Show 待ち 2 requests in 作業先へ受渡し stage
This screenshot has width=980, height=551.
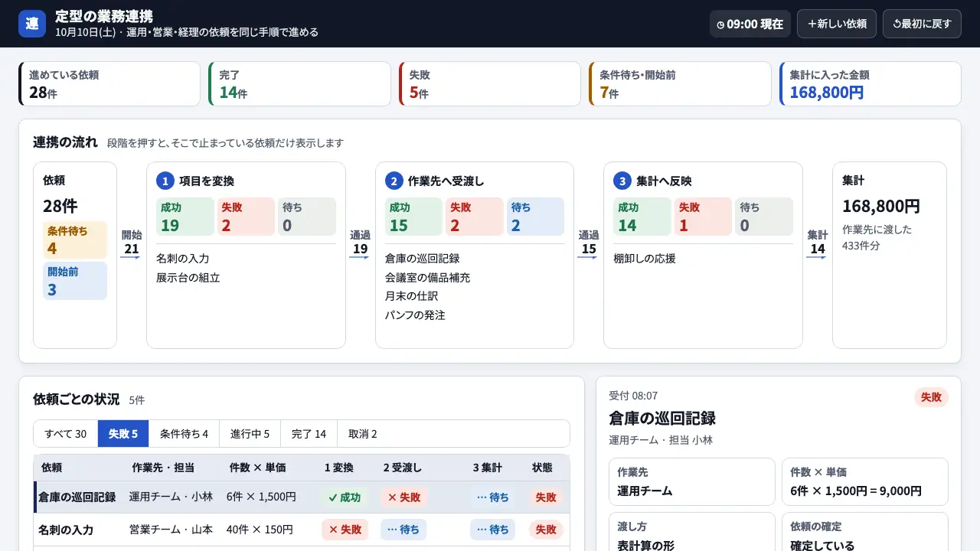click(535, 217)
